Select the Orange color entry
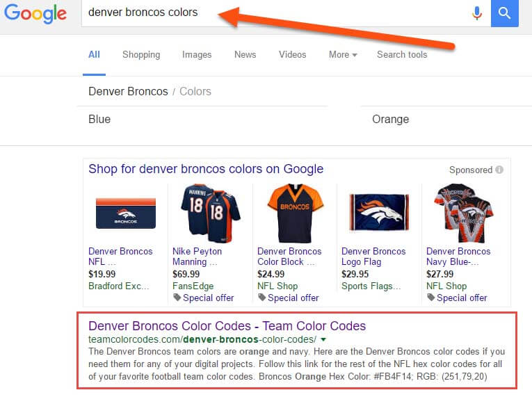 [x=391, y=120]
